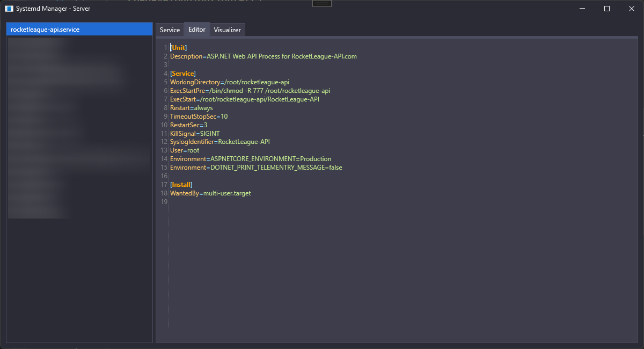Click the WorkingDirectory=/root/rocketleague-api line

tap(230, 82)
